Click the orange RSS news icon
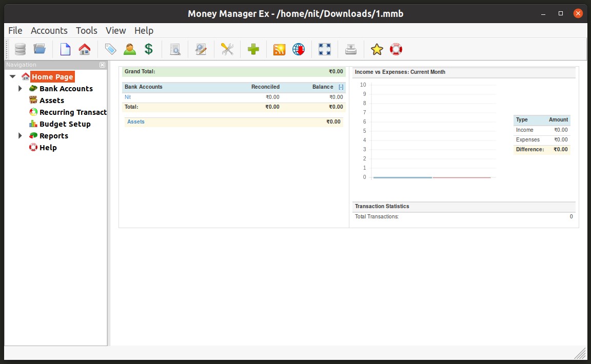Screen dimensions: 591x364 coord(279,49)
